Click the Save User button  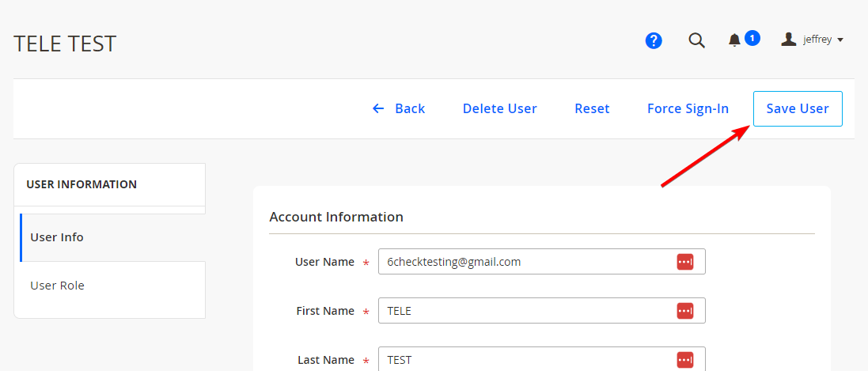(x=798, y=108)
